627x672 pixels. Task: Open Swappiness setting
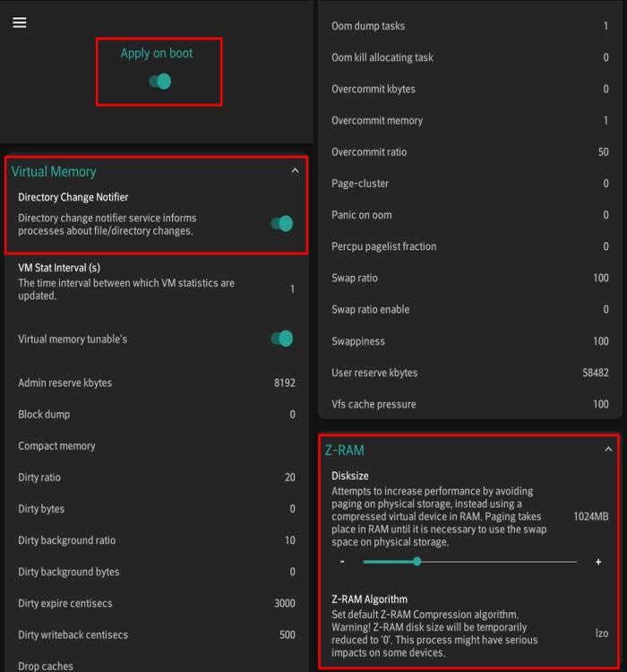point(469,341)
